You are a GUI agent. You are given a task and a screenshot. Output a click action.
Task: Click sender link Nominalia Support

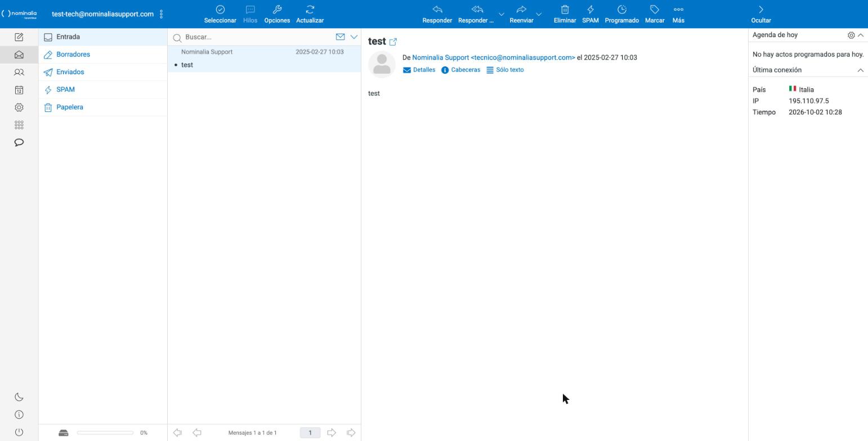tap(494, 57)
